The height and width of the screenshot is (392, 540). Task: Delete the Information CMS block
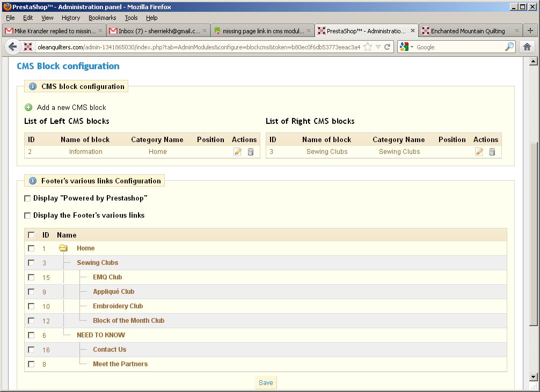251,152
